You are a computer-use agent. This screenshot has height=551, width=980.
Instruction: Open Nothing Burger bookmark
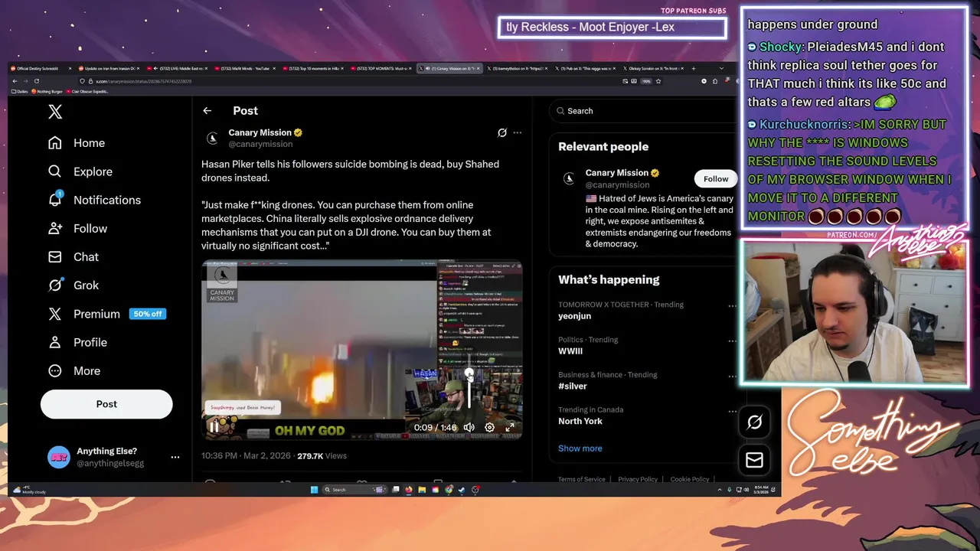[x=48, y=92]
